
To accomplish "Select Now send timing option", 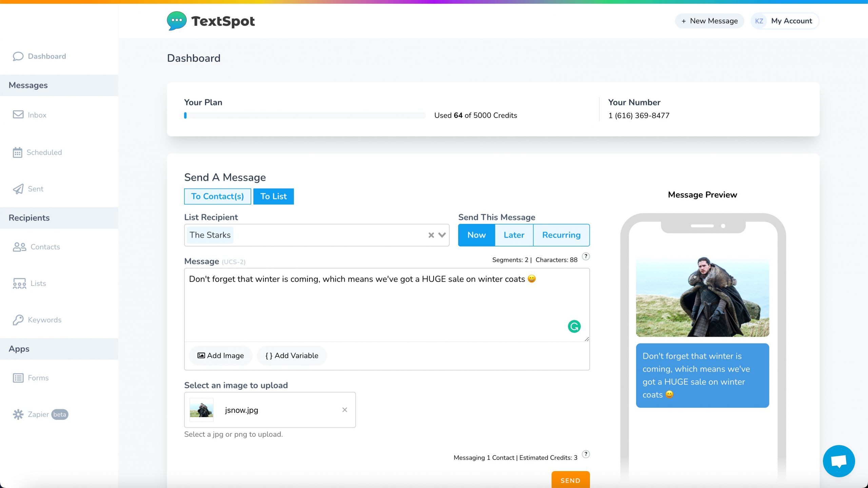I will [x=476, y=235].
